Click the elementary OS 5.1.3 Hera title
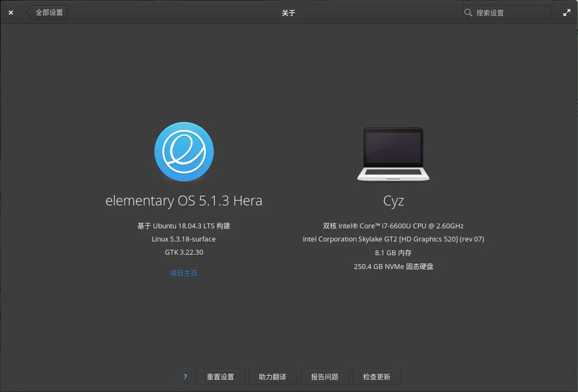This screenshot has width=578, height=392. [x=184, y=201]
